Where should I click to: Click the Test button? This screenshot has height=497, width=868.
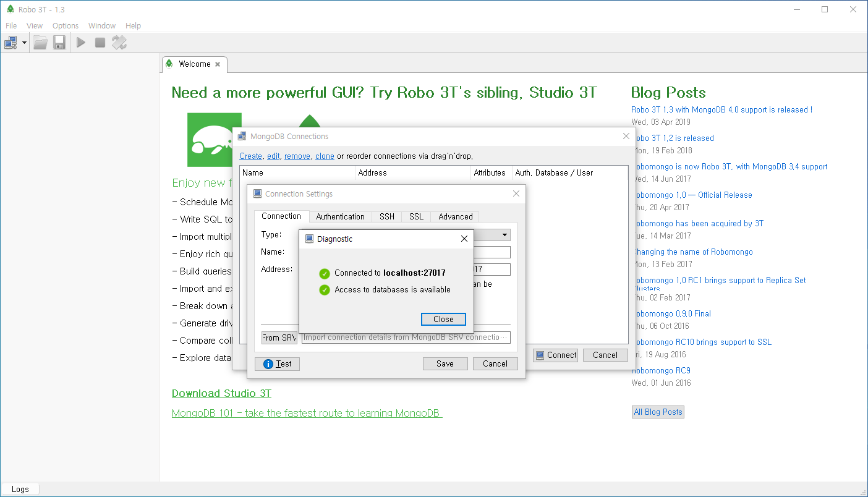277,364
